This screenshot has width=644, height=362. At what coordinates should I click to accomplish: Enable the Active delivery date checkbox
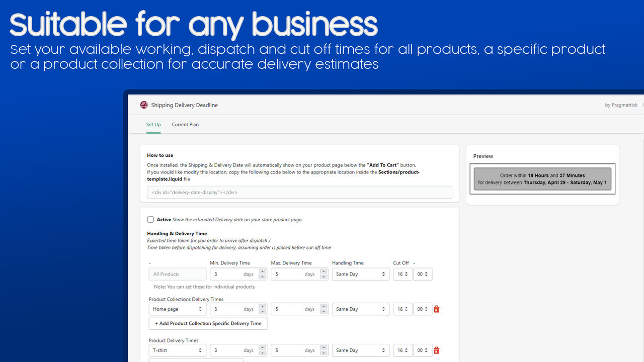tap(150, 219)
